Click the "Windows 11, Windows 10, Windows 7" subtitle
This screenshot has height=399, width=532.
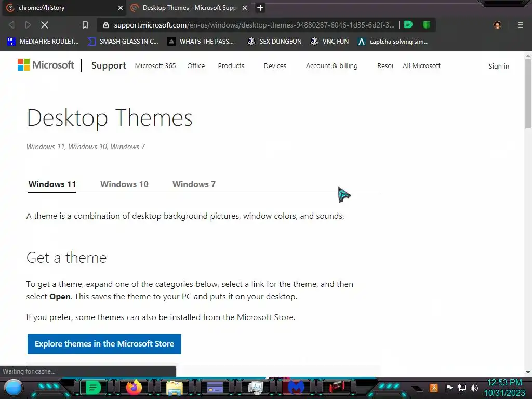coord(86,147)
